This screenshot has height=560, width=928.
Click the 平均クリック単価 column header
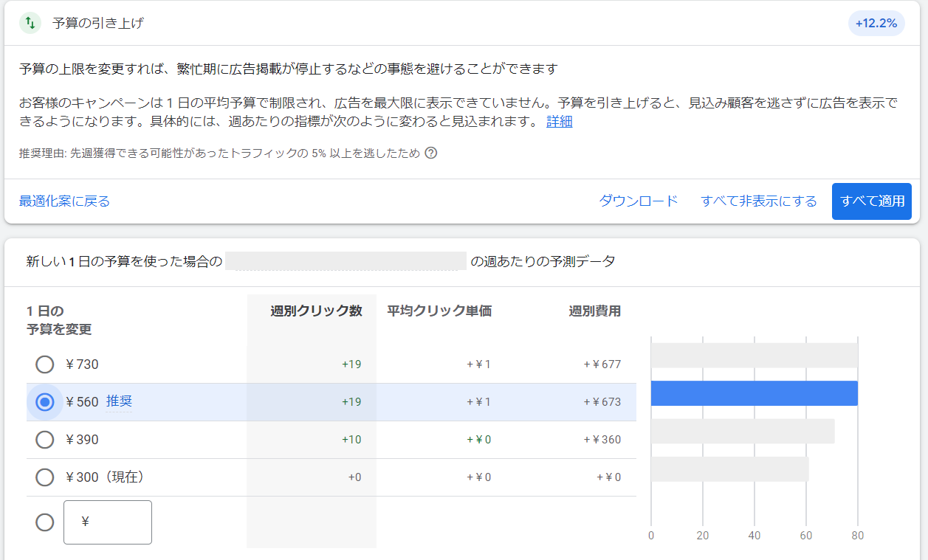click(439, 311)
